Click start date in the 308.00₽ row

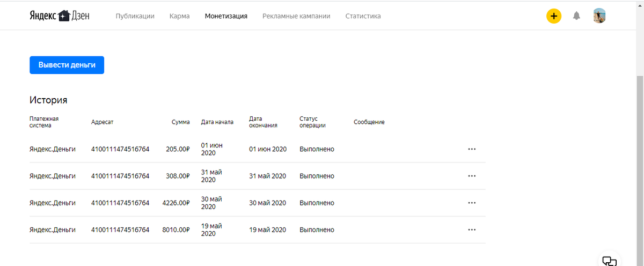(211, 176)
